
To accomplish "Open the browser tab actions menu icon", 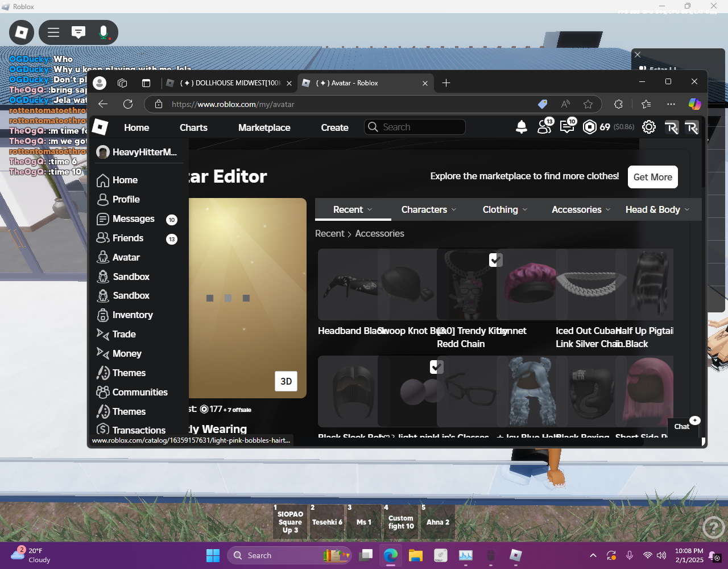I will coord(146,83).
